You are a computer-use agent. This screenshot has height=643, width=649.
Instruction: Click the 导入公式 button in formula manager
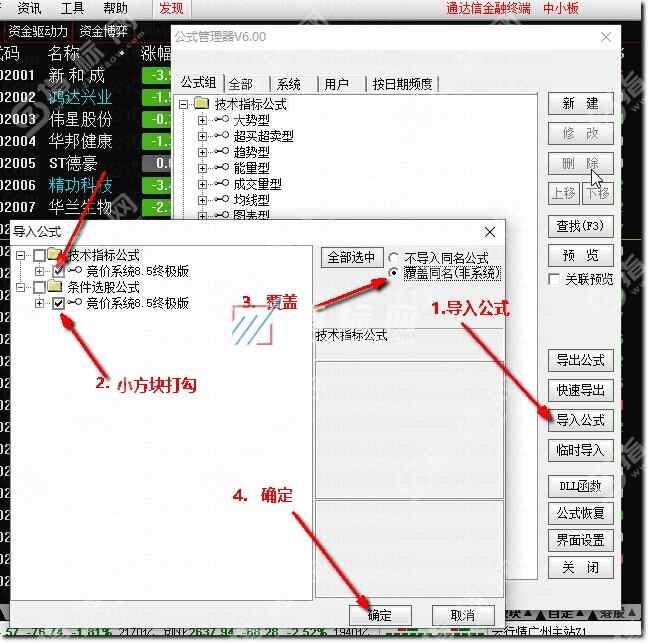coord(581,420)
